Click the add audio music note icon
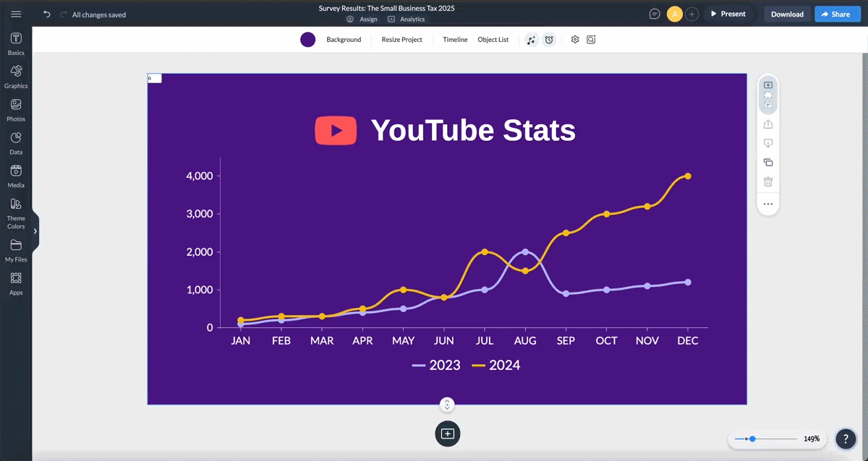This screenshot has width=868, height=461. coord(532,40)
